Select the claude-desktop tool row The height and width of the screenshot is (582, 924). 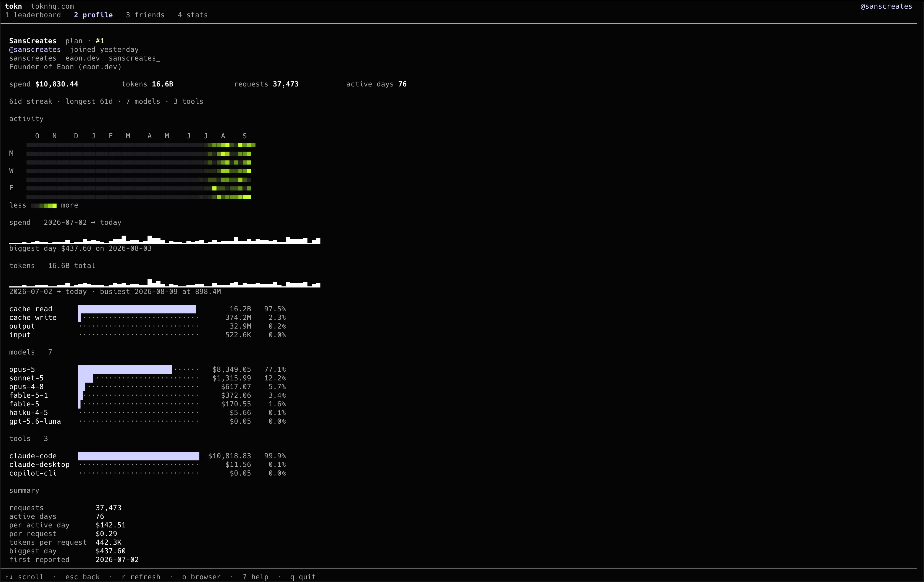point(147,465)
